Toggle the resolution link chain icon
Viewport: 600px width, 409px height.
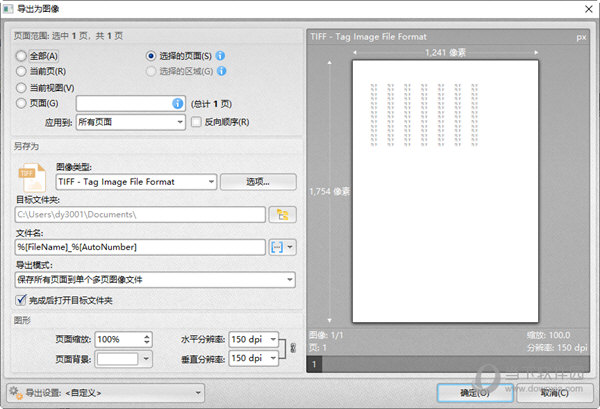click(x=293, y=348)
